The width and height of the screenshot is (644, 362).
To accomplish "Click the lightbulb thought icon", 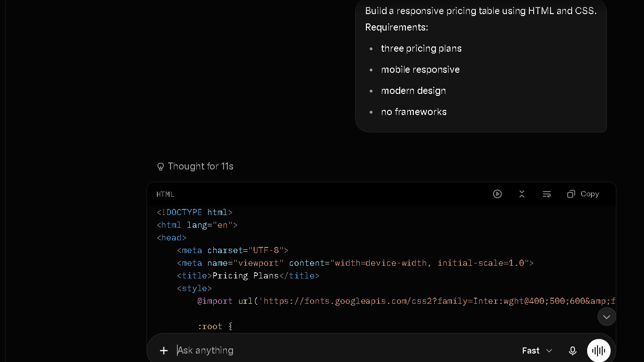I will [161, 166].
